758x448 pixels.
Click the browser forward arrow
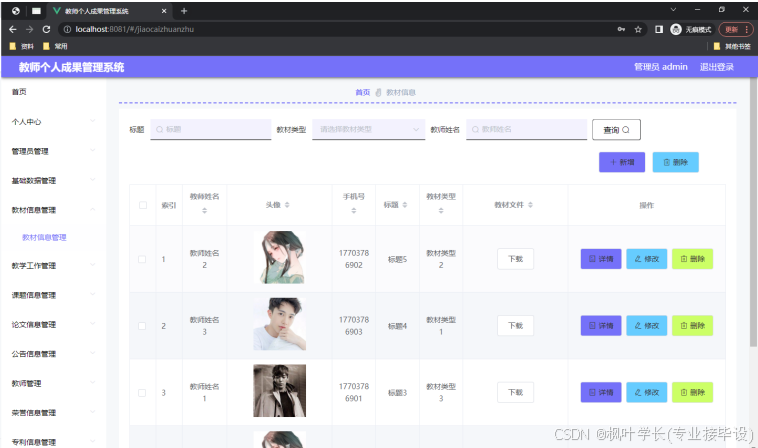(x=29, y=29)
